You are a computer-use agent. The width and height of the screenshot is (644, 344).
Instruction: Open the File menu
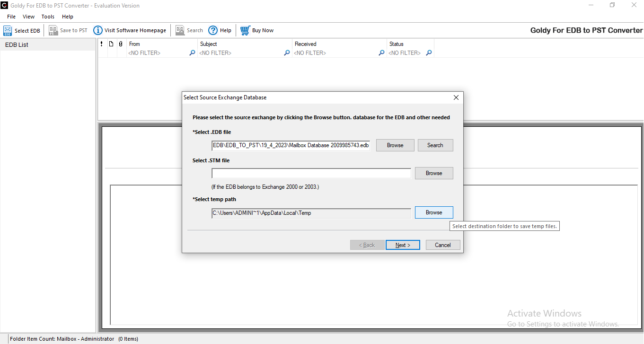[x=11, y=17]
